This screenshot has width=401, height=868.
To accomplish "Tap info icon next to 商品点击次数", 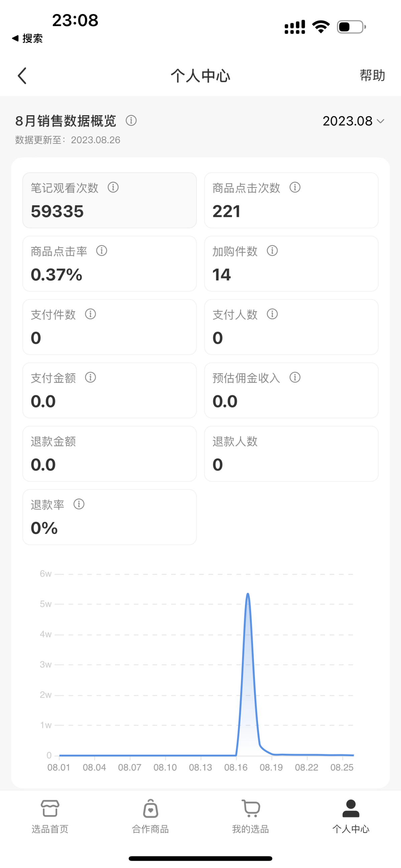I will (295, 187).
